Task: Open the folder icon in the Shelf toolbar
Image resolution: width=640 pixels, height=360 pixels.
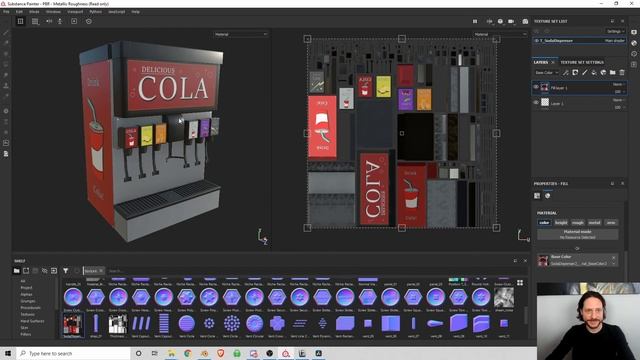Action: click(16, 271)
